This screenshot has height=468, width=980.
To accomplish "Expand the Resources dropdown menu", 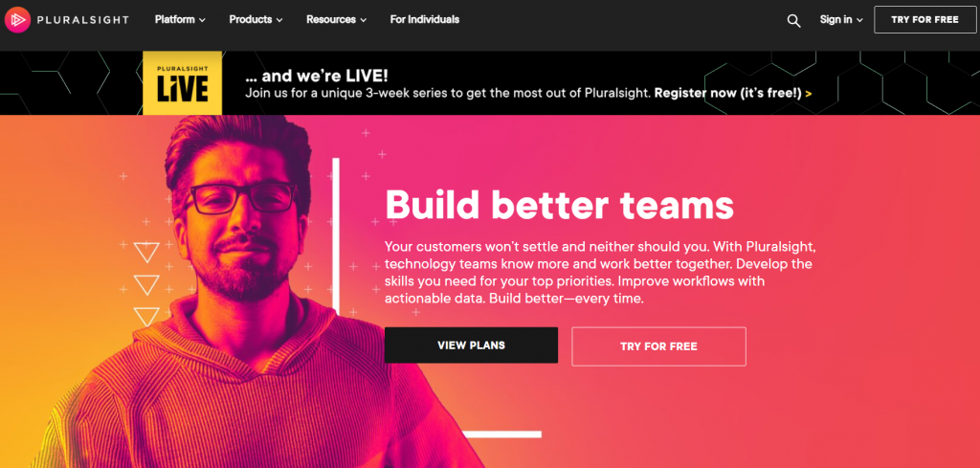I will [x=336, y=19].
